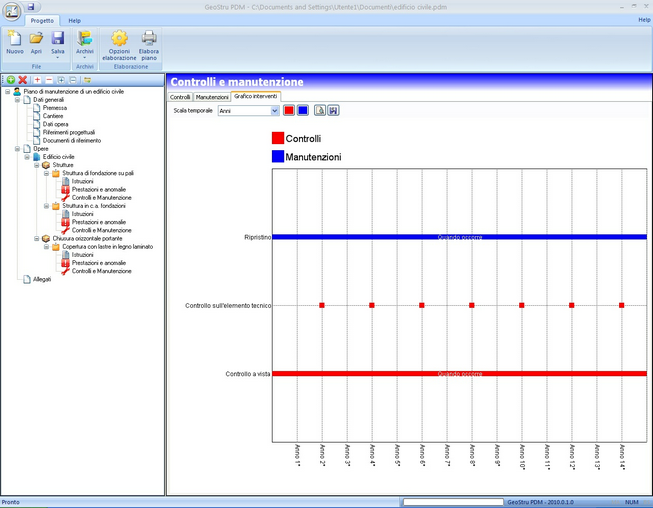Click the Help link at top right
The image size is (653, 508).
click(644, 20)
